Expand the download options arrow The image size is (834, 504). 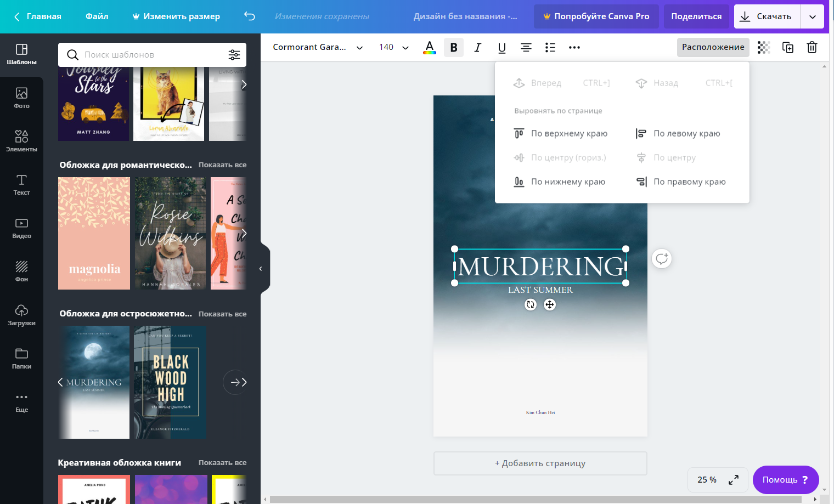coord(812,16)
